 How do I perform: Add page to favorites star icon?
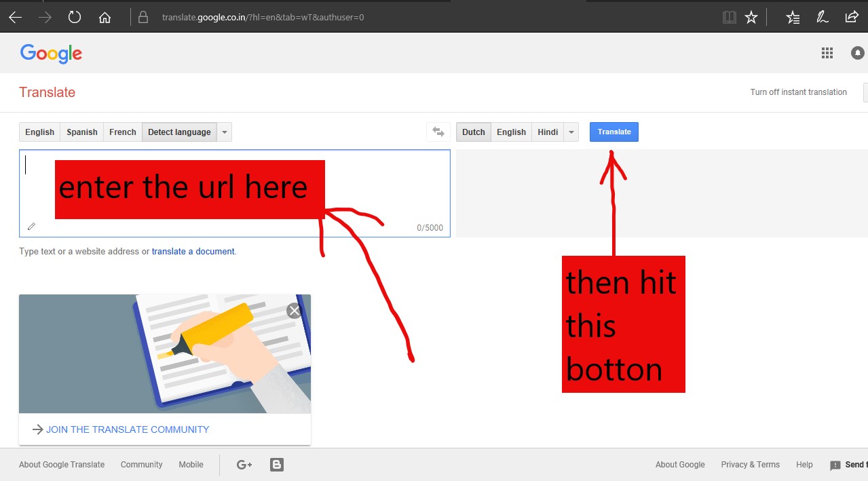[x=751, y=18]
